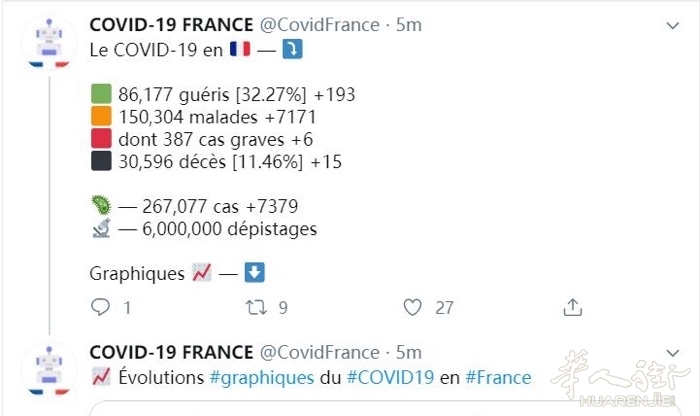Like the tweet with 27 likes
Image resolution: width=700 pixels, height=416 pixels.
point(412,307)
